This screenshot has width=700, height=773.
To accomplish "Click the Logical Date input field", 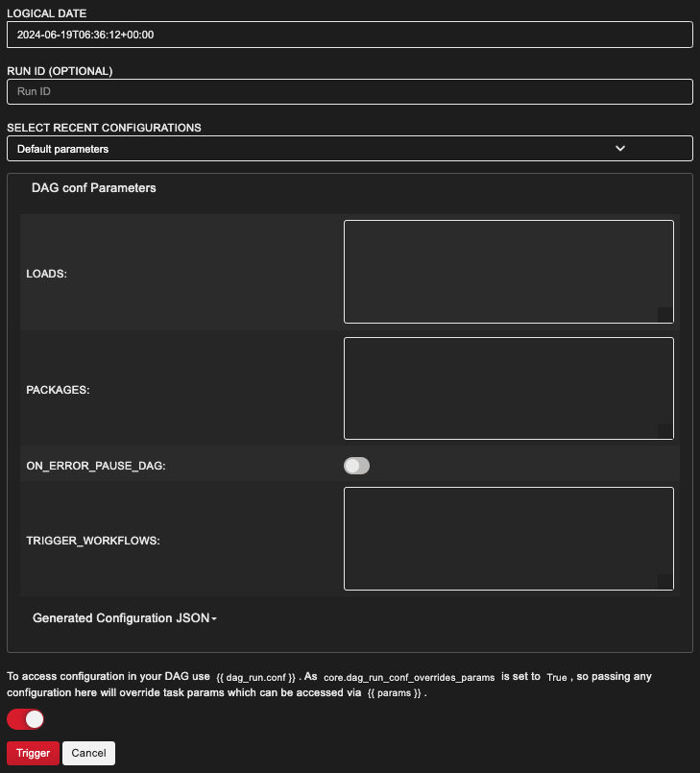I will tap(349, 35).
